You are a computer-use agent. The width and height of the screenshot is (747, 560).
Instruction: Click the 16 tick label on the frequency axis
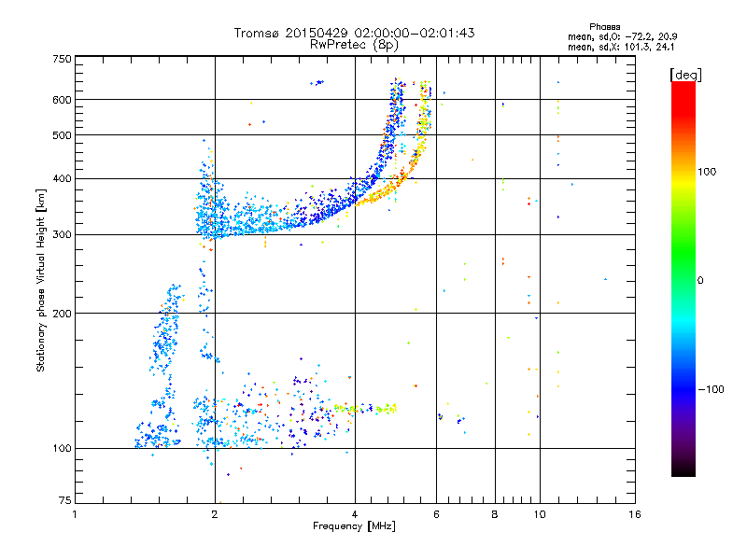coord(635,514)
